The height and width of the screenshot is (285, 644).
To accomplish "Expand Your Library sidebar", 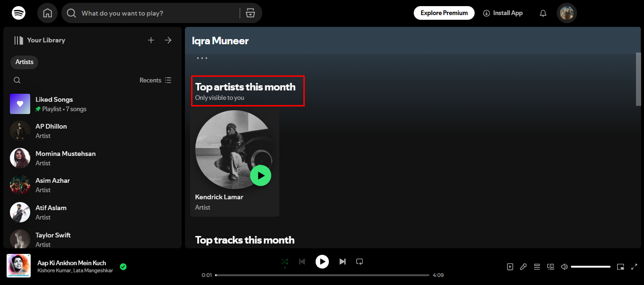I will point(168,40).
